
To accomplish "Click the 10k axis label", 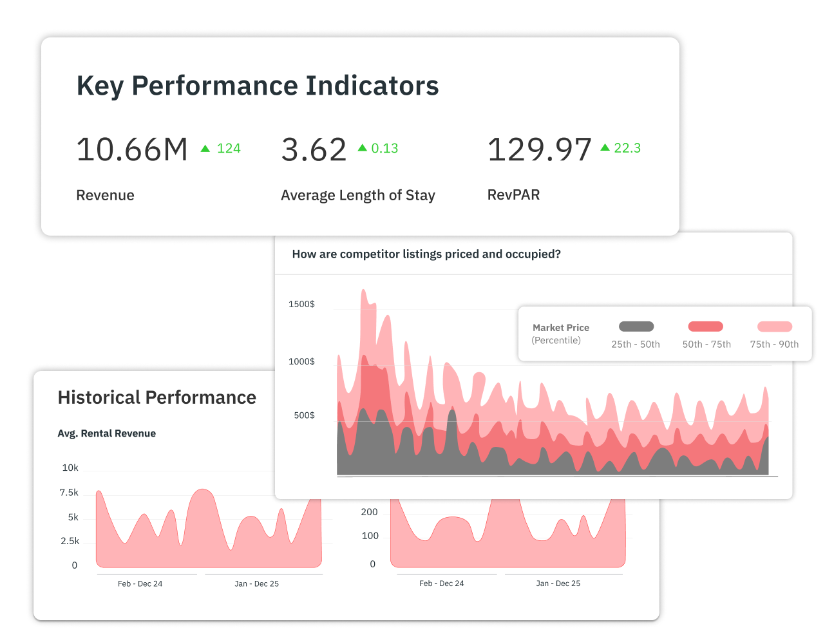I will coord(70,468).
